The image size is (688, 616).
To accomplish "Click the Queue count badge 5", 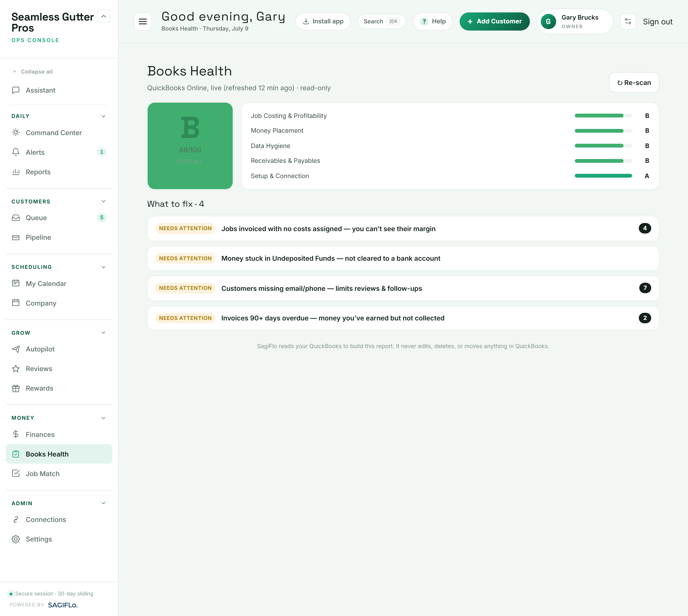I will point(102,218).
